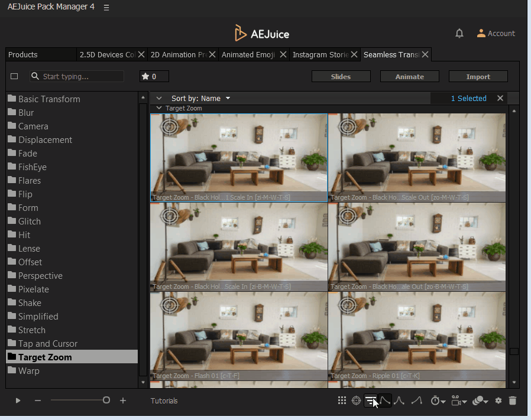Open the Blur folder

pyautogui.click(x=72, y=112)
